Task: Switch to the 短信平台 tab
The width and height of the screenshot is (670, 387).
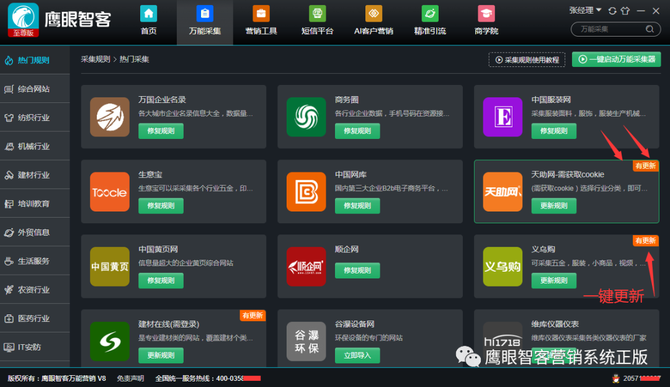Action: [x=317, y=21]
